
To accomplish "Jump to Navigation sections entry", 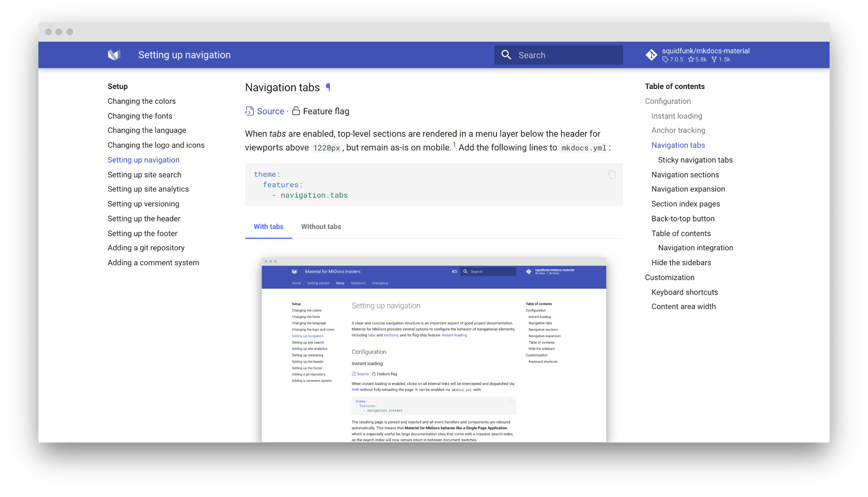I will click(x=685, y=175).
